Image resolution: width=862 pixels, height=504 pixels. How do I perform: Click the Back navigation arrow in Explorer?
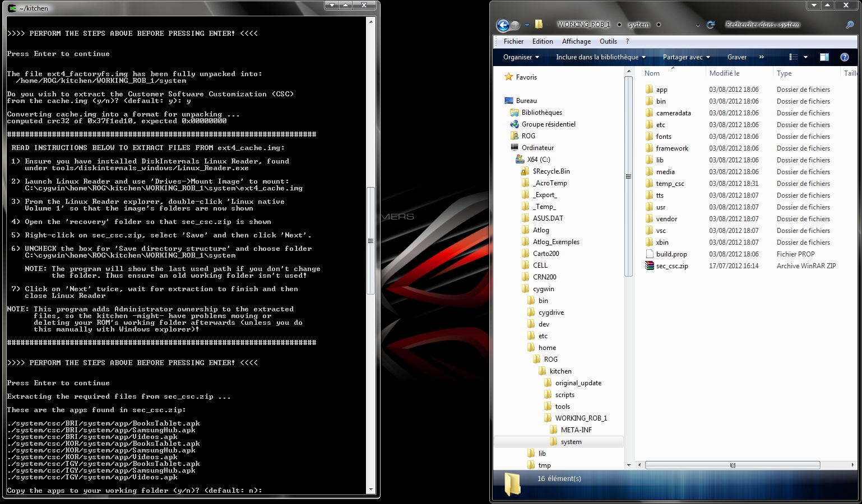(x=503, y=25)
